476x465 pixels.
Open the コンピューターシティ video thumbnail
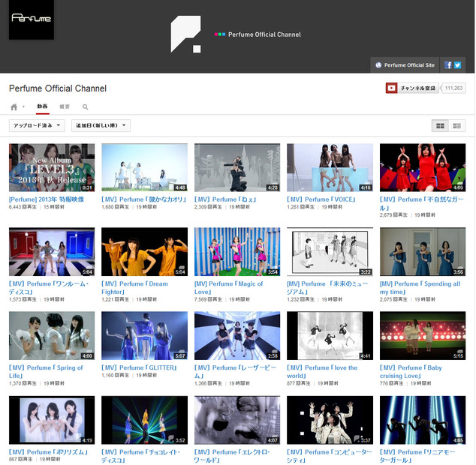[x=330, y=420]
